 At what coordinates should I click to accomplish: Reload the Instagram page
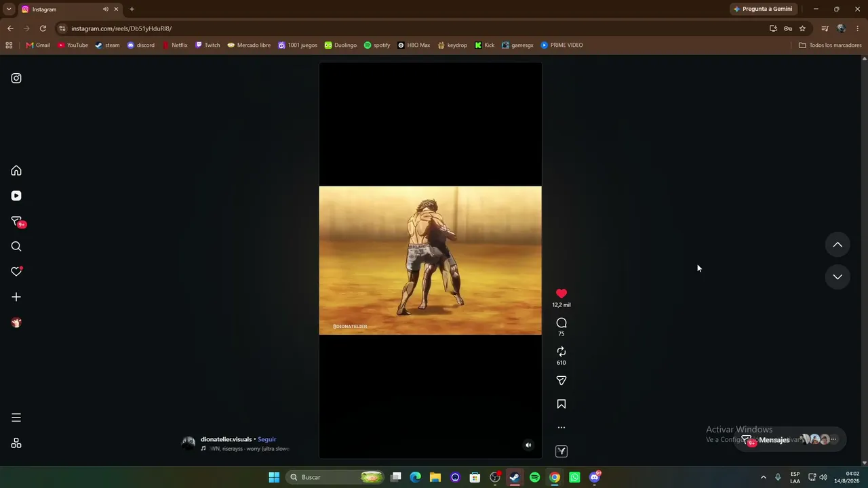(x=43, y=28)
